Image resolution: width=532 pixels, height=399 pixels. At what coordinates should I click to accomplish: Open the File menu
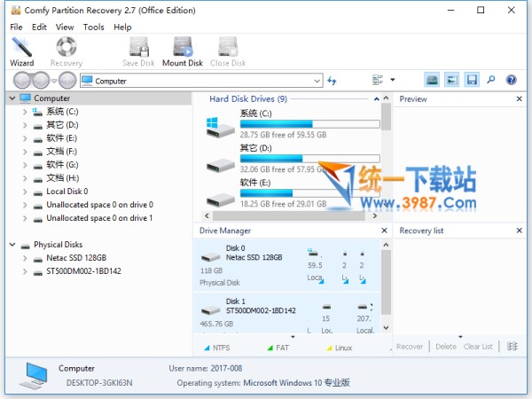(16, 27)
